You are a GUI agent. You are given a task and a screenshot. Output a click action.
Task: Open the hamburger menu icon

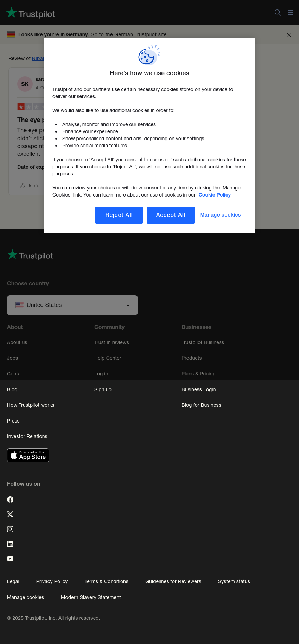tap(291, 13)
